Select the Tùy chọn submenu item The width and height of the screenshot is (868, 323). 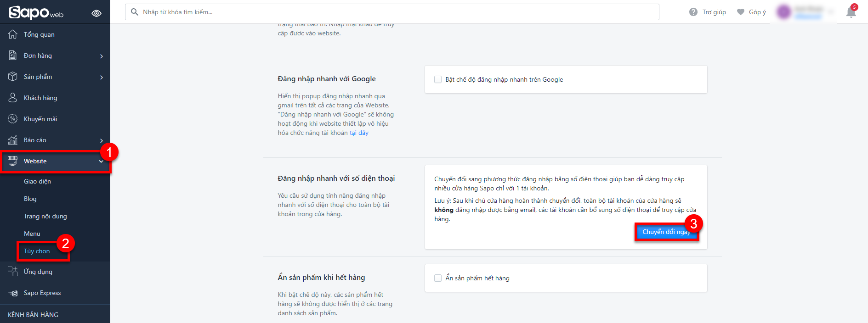[37, 251]
